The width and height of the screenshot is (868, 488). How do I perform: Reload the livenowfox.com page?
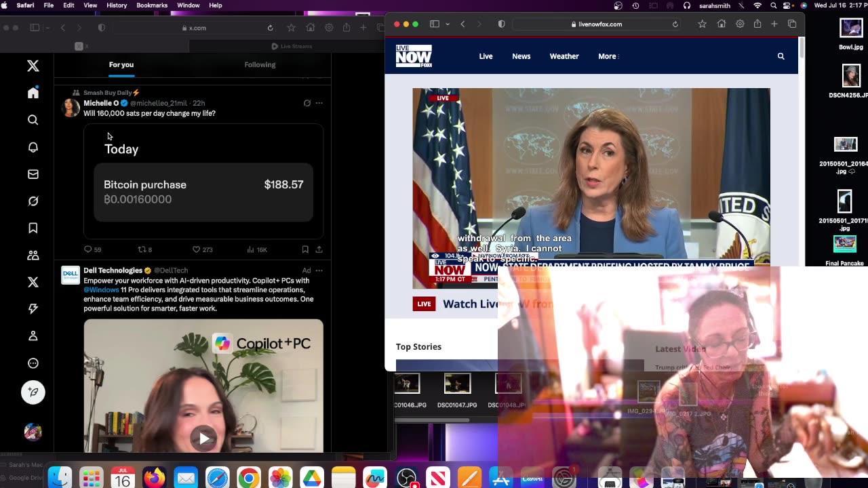pyautogui.click(x=675, y=24)
